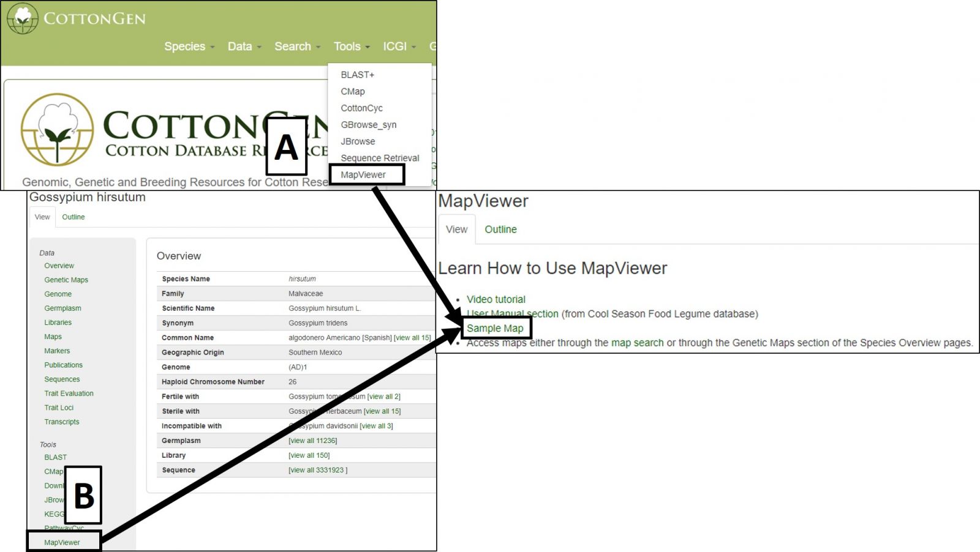Open the map search link
Screen dimensions: 980x552
coord(638,343)
